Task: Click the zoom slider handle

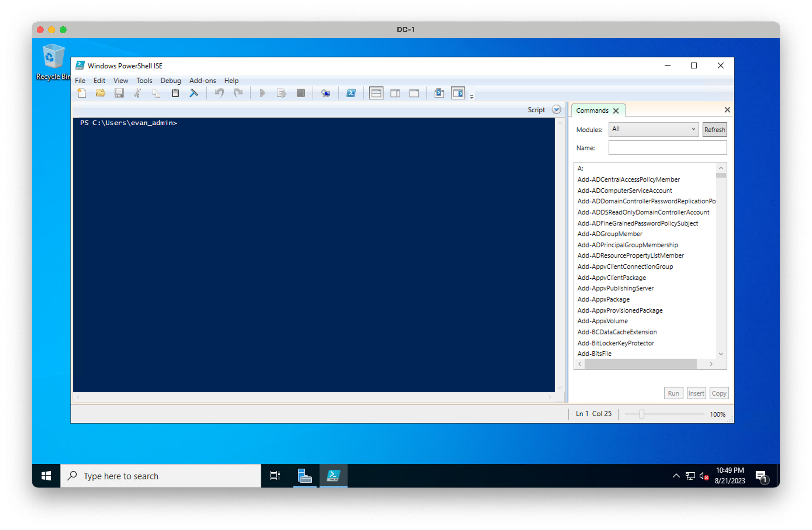Action: pos(641,414)
